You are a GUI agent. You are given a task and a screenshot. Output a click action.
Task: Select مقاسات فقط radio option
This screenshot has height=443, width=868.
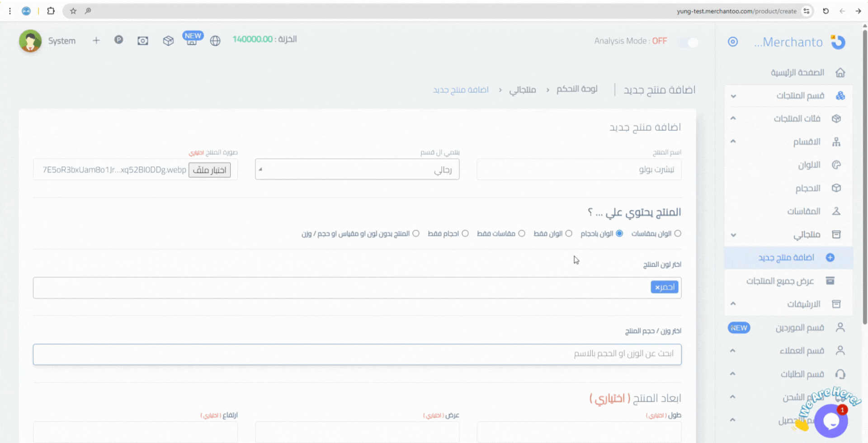(x=522, y=234)
